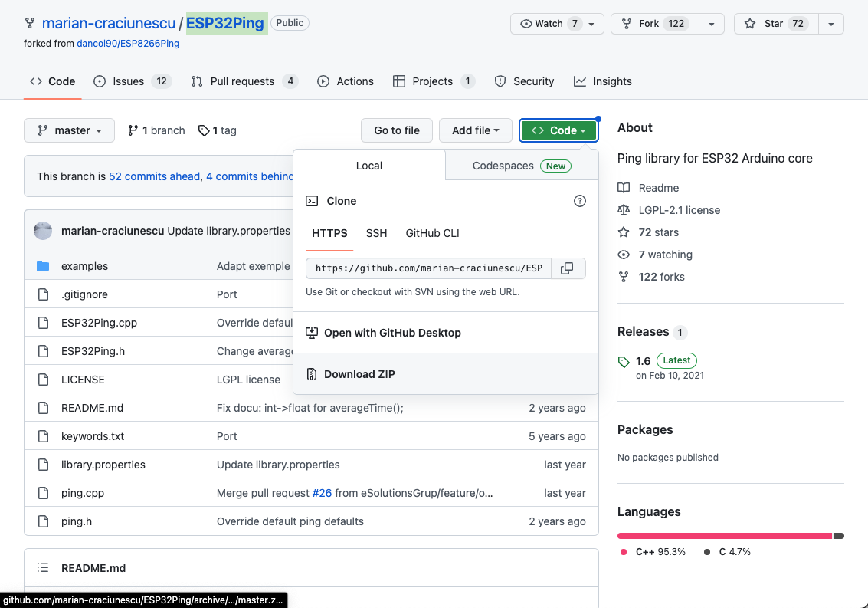868x608 pixels.
Task: Click the examples folder icon
Action: (43, 266)
